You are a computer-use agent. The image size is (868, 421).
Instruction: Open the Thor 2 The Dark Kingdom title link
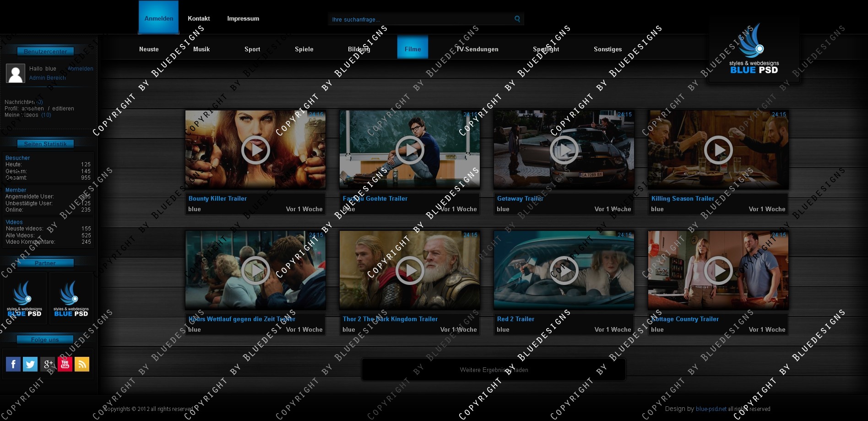pyautogui.click(x=390, y=319)
